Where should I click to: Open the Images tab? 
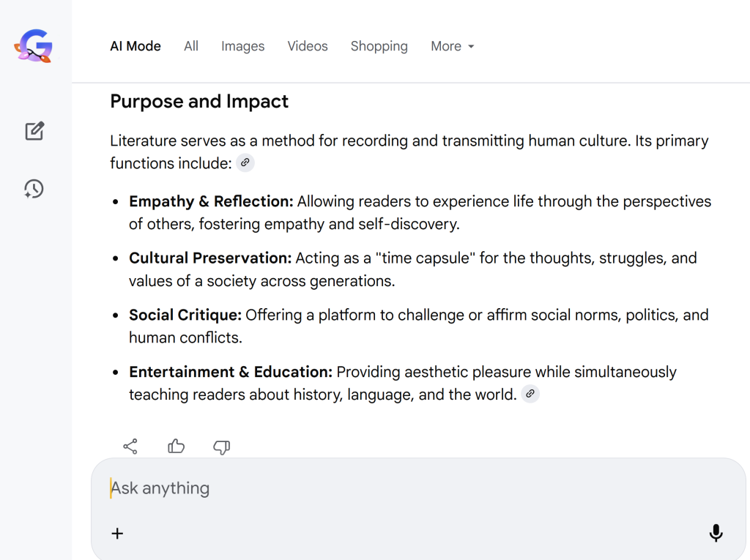pos(242,46)
